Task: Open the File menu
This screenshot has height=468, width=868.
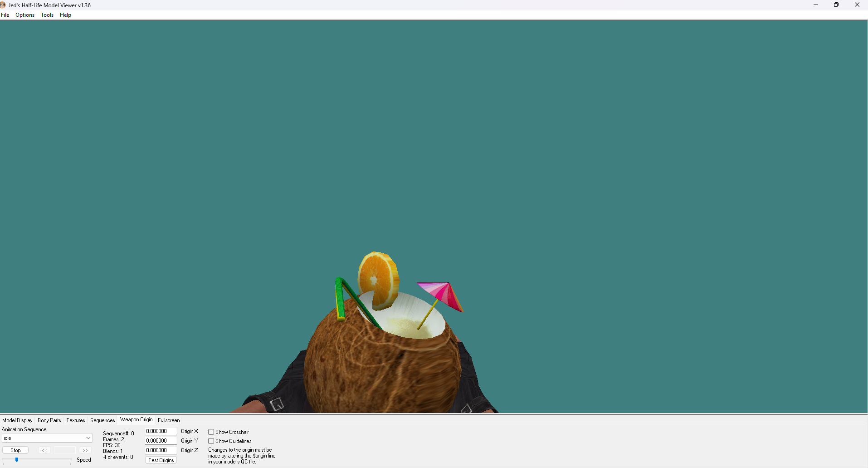Action: coord(5,15)
